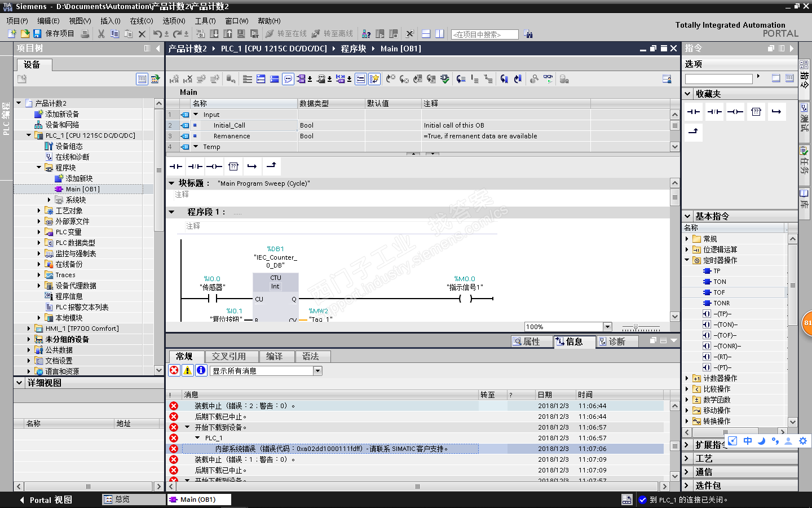Viewport: 812px width, 508px height.
Task: Insert an empty box from editor favorites bar
Action: pos(233,167)
